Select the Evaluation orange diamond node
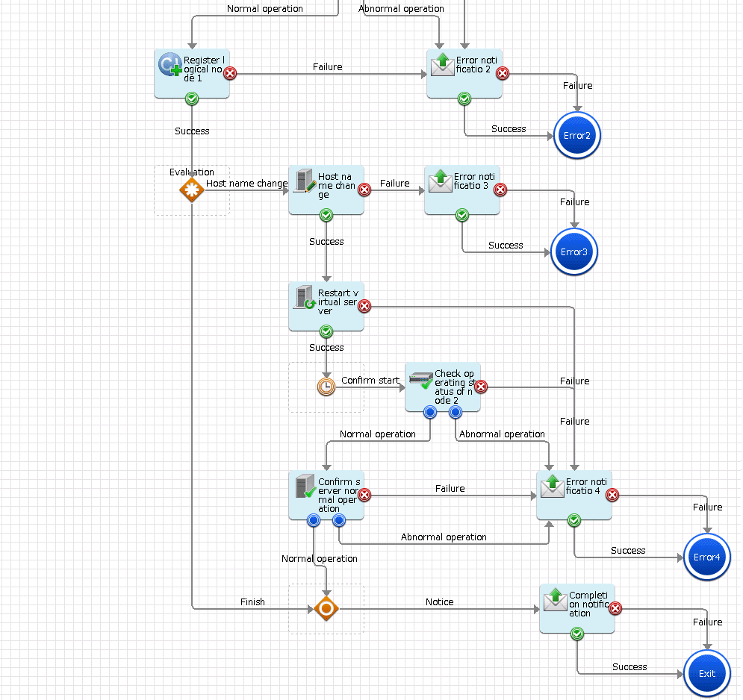 coord(192,190)
